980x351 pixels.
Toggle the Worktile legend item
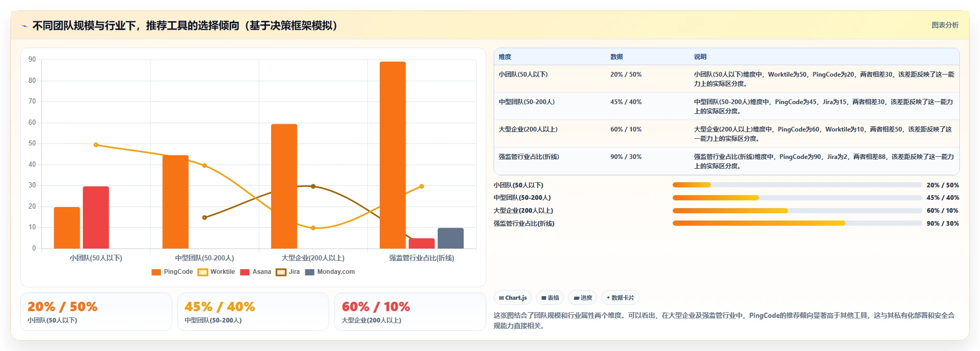[216, 272]
